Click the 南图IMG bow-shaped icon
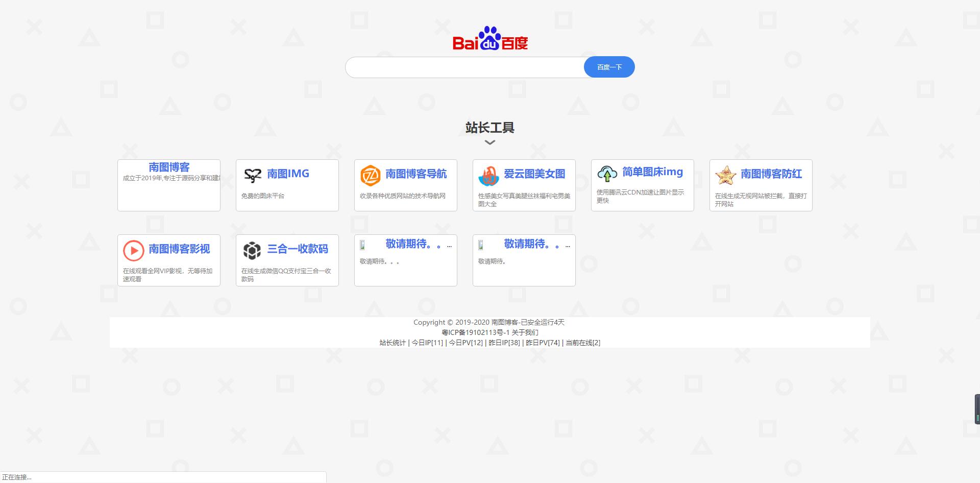This screenshot has height=483, width=980. tap(252, 175)
